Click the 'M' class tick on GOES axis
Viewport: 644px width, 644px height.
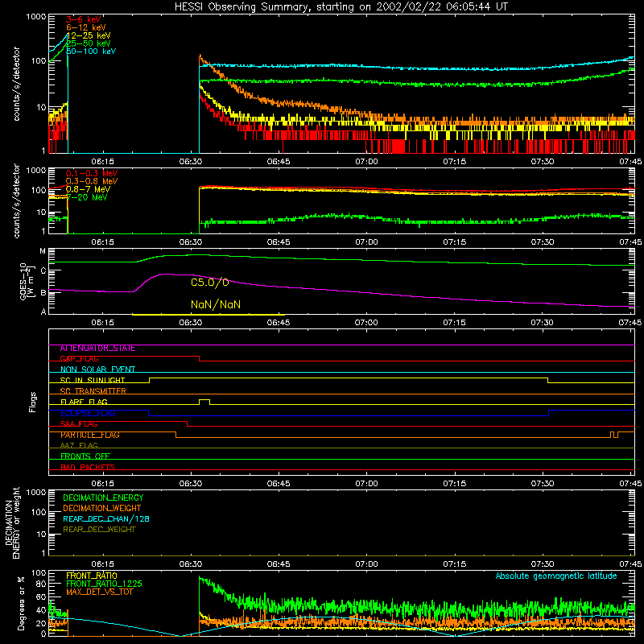(x=43, y=251)
